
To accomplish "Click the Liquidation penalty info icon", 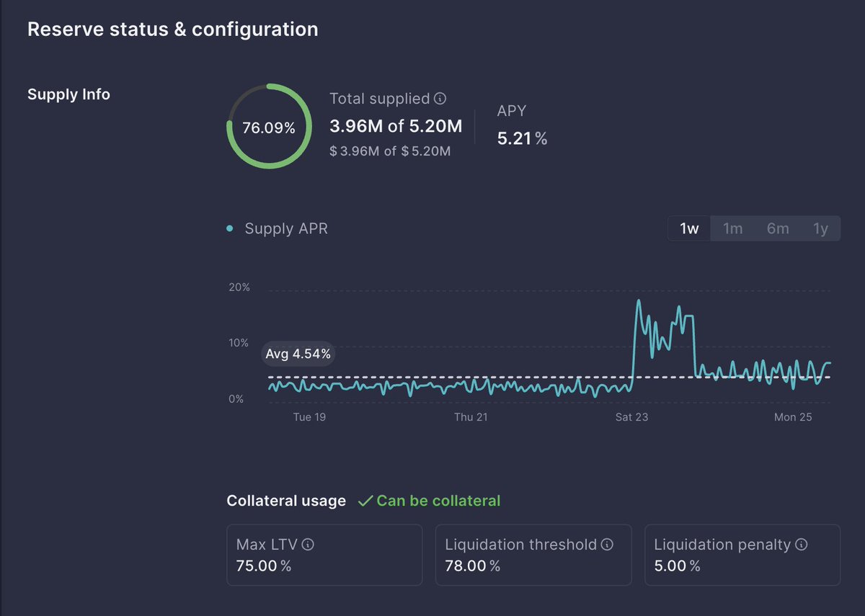I will (x=801, y=545).
